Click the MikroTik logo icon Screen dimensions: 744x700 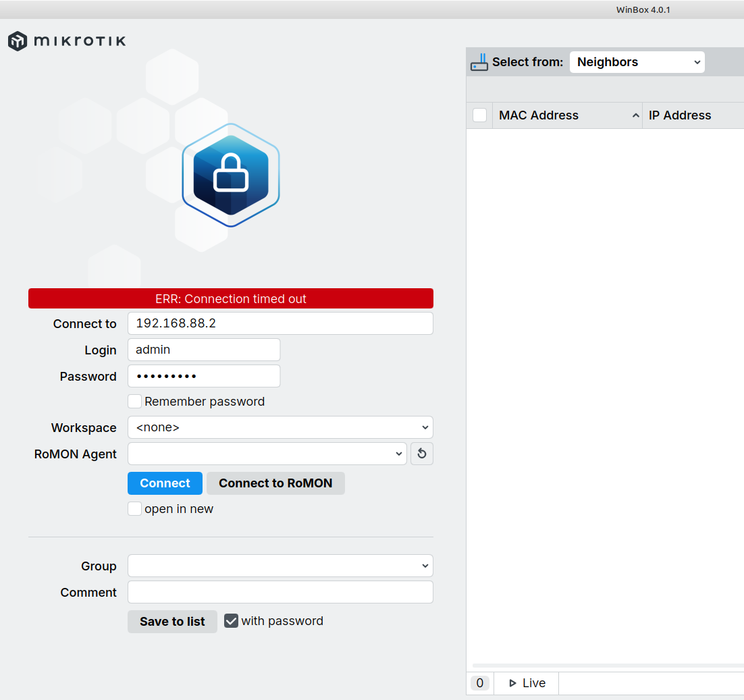[x=18, y=41]
